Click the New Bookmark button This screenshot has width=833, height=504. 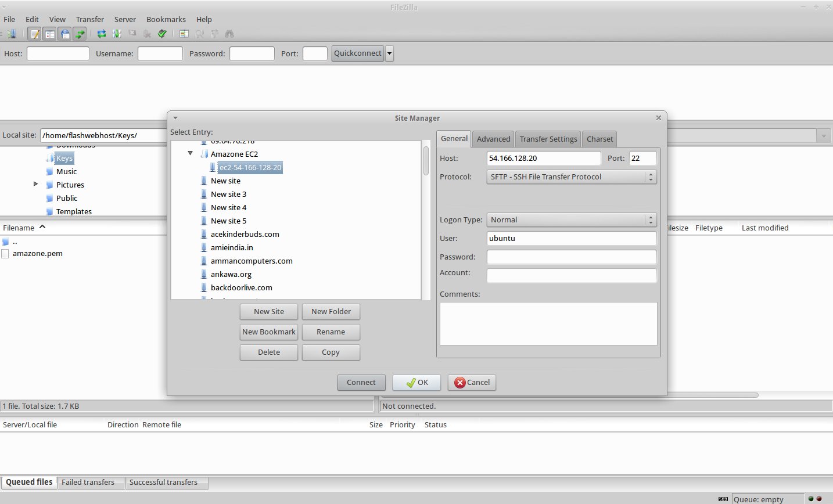[x=269, y=332]
